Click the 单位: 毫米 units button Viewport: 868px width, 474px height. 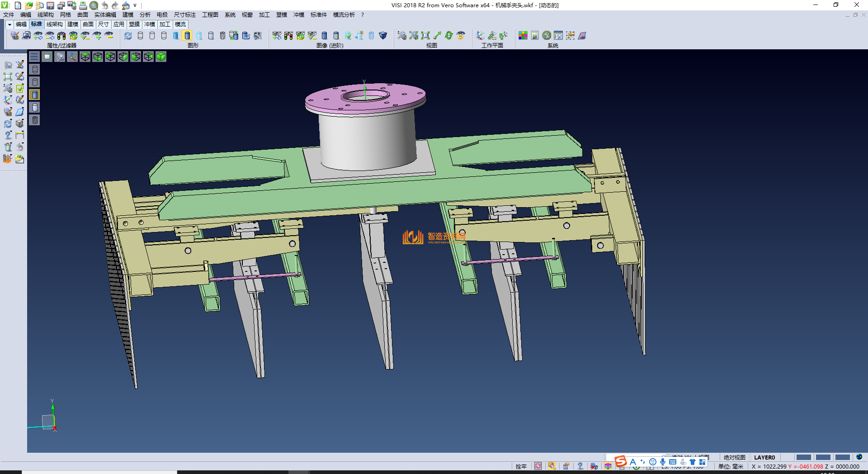point(731,466)
